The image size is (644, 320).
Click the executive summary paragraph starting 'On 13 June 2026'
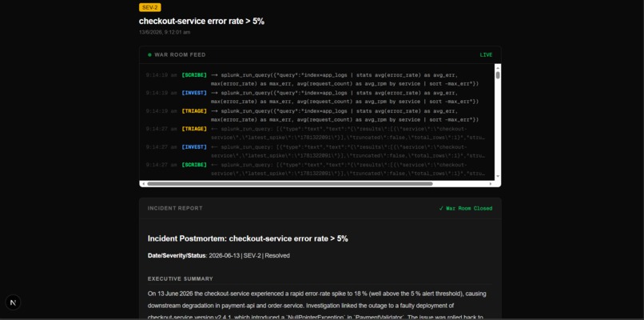click(317, 306)
